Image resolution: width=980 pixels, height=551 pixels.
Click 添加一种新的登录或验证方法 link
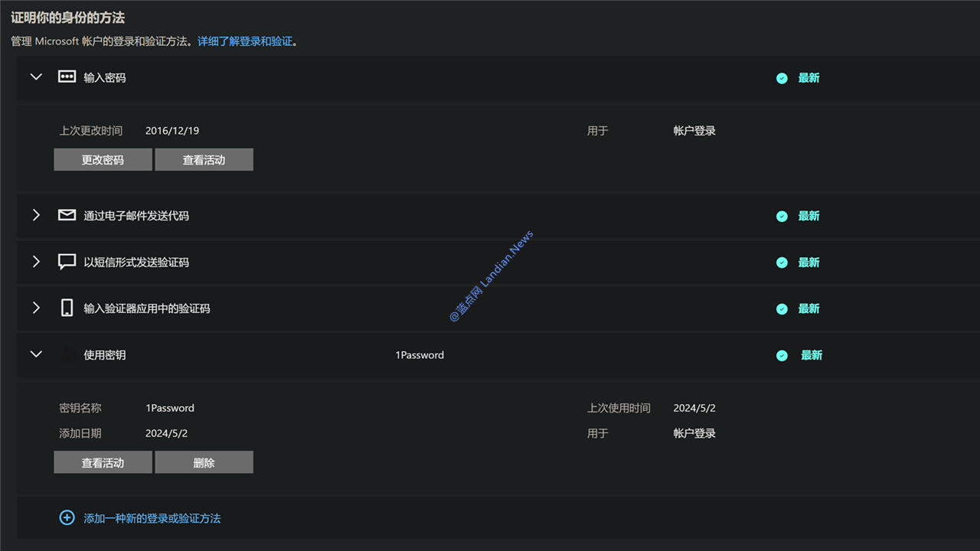[152, 518]
